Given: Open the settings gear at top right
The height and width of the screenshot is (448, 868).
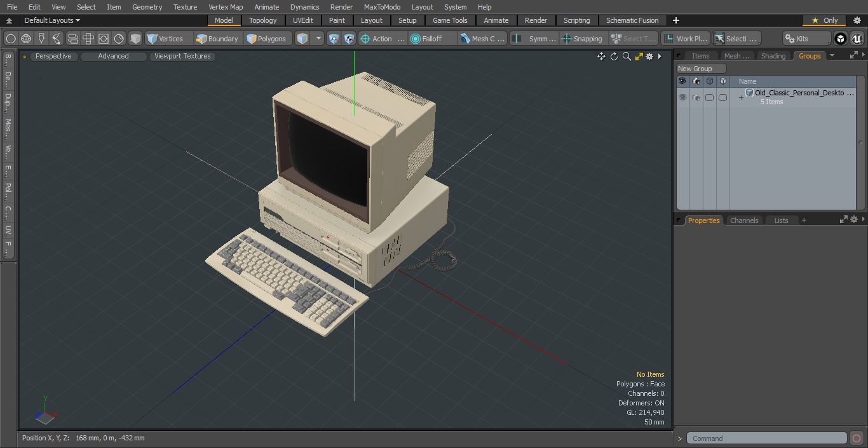Looking at the screenshot, I should 857,20.
